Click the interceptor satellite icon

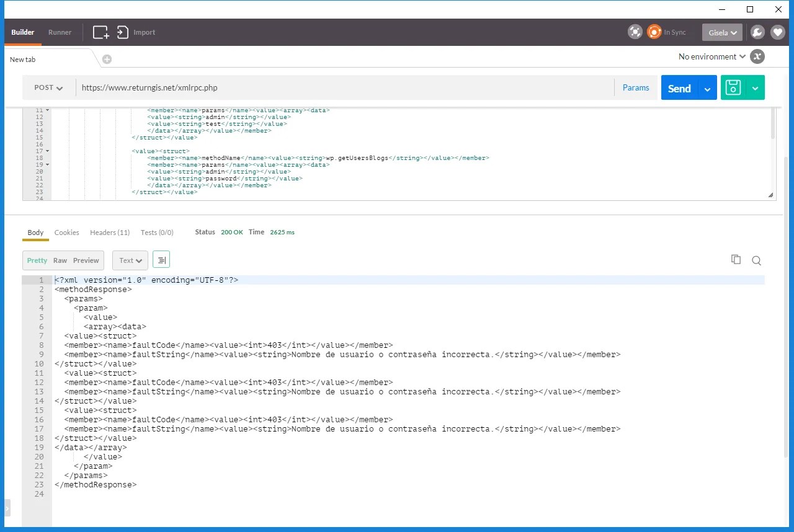click(x=635, y=32)
